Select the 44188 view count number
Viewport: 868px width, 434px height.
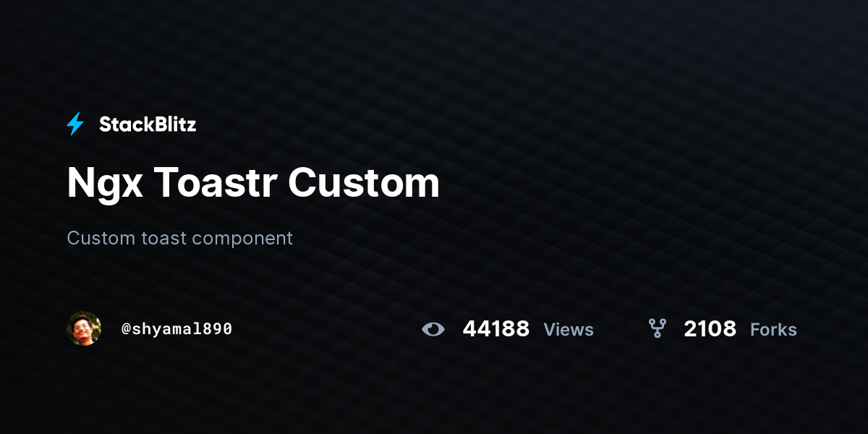(x=496, y=330)
